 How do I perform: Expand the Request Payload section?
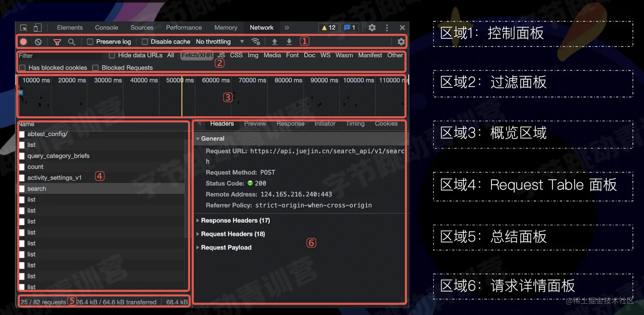click(198, 248)
